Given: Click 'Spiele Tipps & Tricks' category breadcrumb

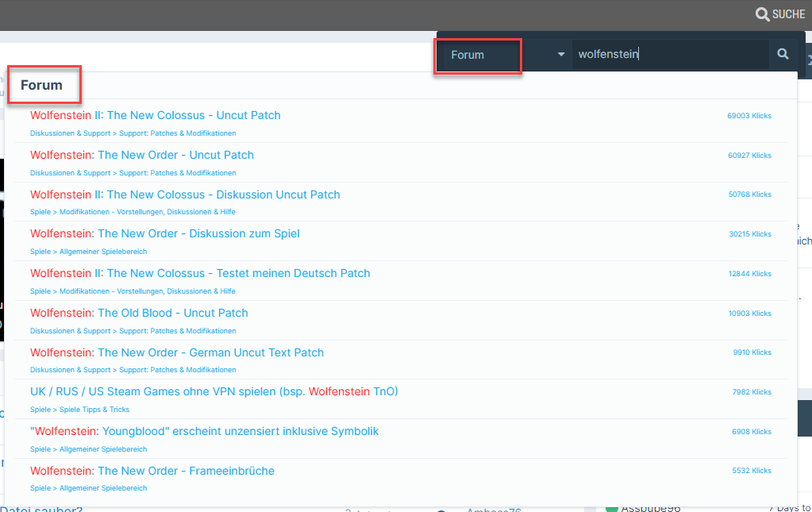Looking at the screenshot, I should (x=94, y=410).
